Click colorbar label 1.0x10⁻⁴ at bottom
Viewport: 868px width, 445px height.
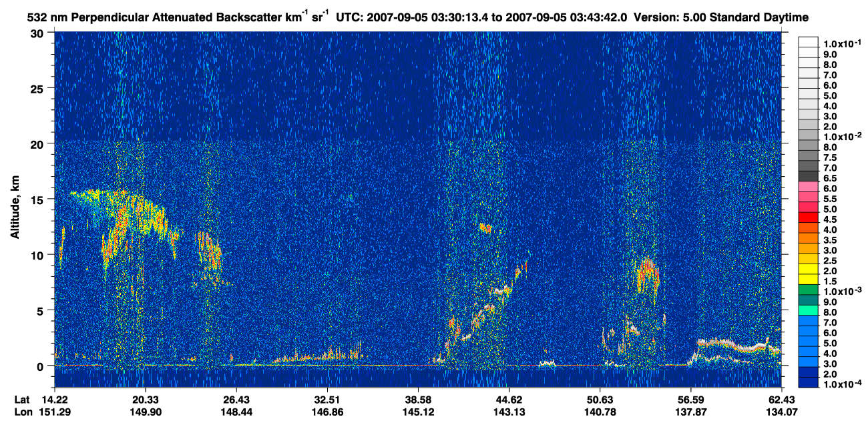(841, 384)
